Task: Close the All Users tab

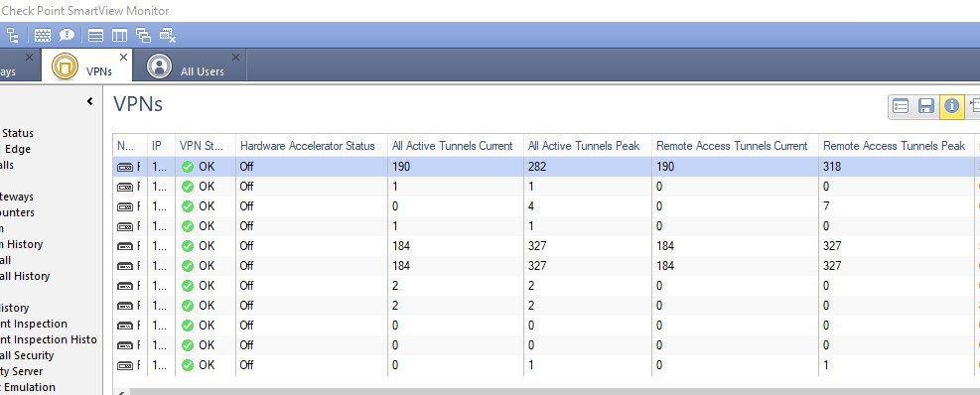Action: [235, 57]
